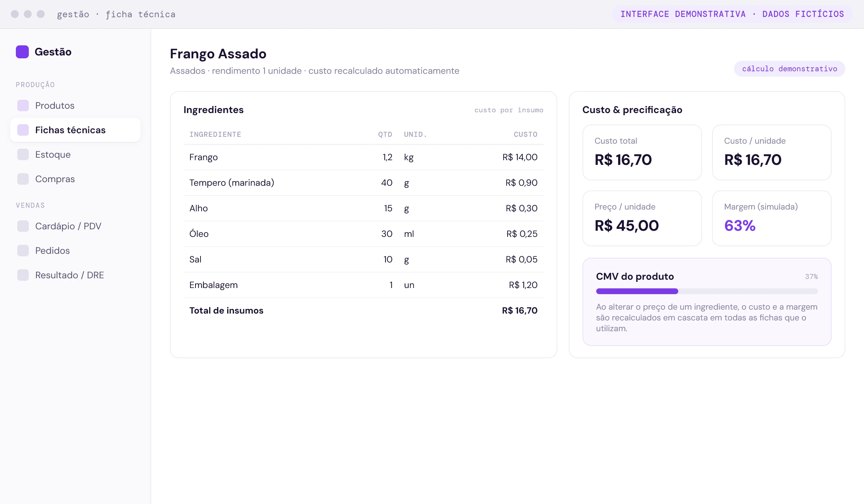Image resolution: width=864 pixels, height=504 pixels.
Task: Click the UNID. column header
Action: coord(415,134)
